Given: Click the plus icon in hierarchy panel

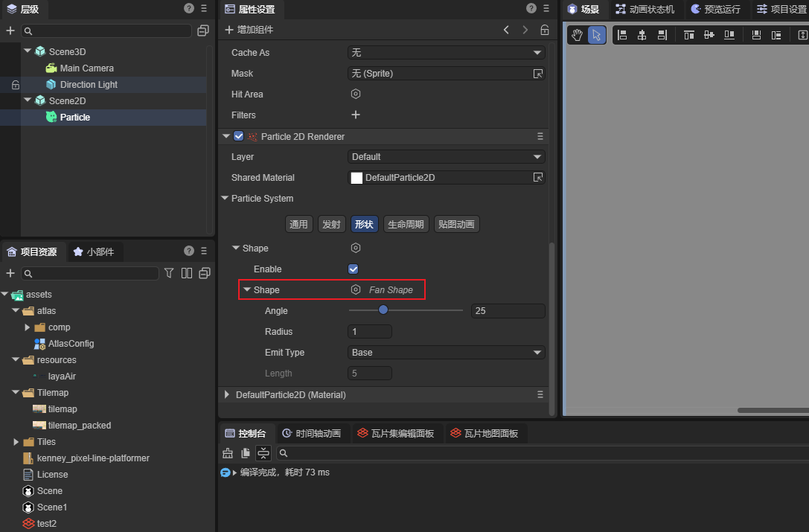Looking at the screenshot, I should coord(10,31).
